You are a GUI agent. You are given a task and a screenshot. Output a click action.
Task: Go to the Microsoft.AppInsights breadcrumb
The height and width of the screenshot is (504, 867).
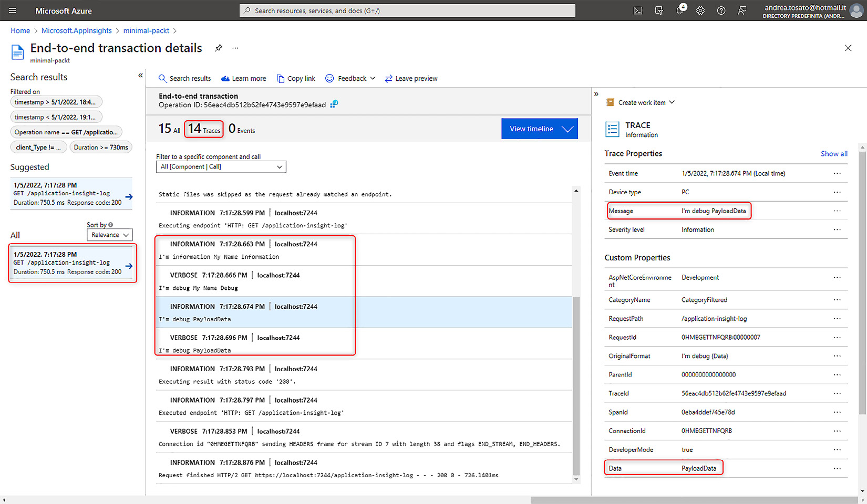click(x=77, y=30)
